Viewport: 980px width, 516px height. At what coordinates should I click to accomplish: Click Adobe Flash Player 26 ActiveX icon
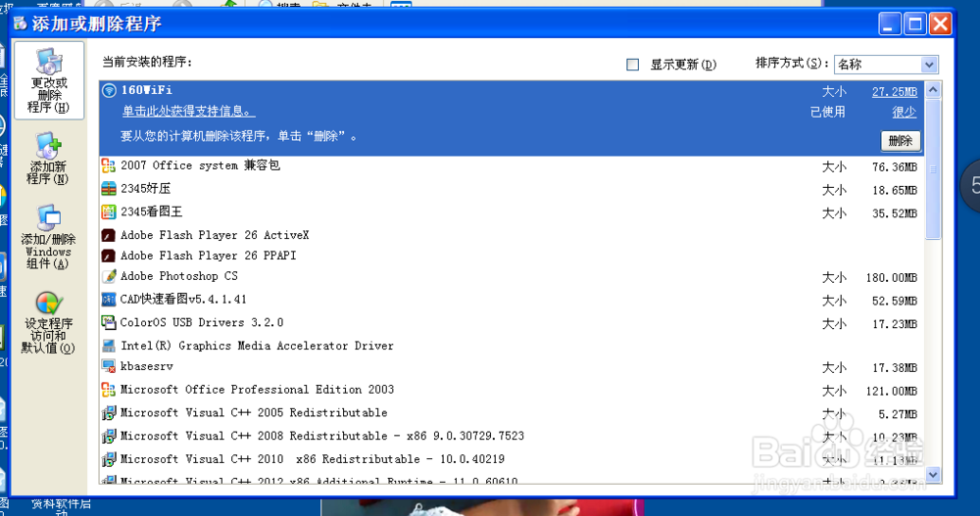[108, 236]
